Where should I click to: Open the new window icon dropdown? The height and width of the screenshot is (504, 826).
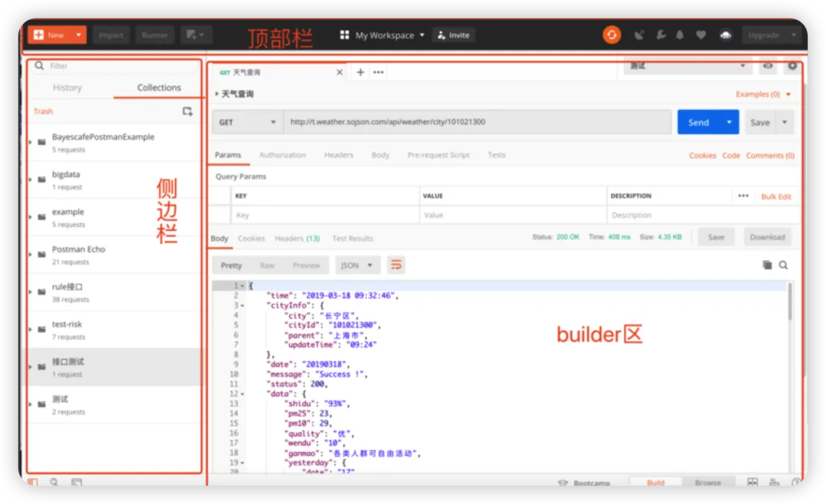[196, 35]
